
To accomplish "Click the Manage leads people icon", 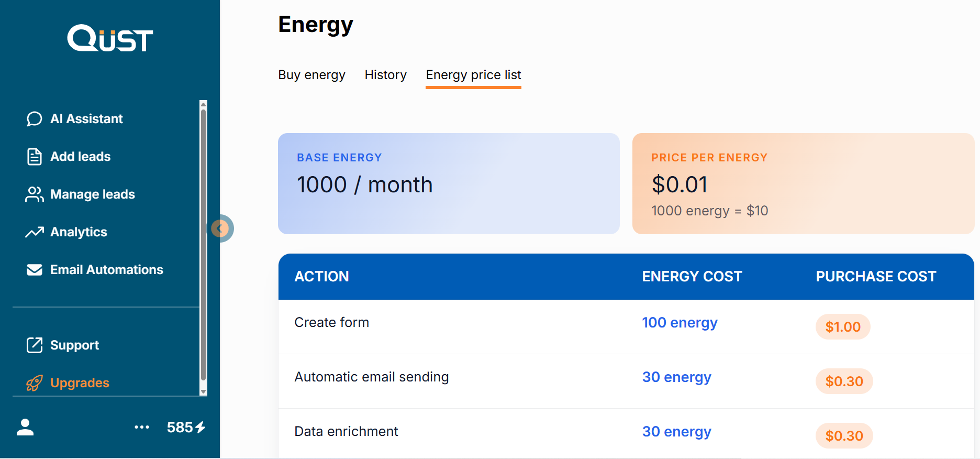I will coord(35,194).
